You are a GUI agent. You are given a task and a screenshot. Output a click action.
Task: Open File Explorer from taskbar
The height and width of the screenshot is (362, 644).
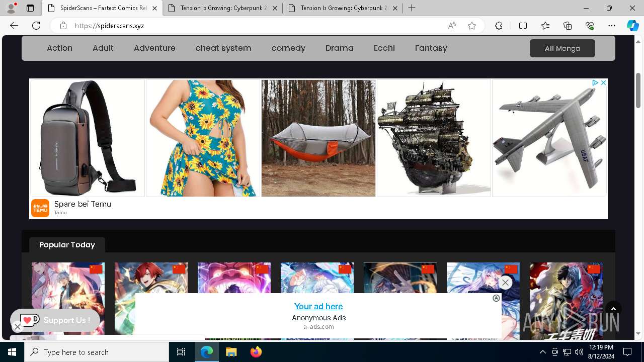[231, 352]
